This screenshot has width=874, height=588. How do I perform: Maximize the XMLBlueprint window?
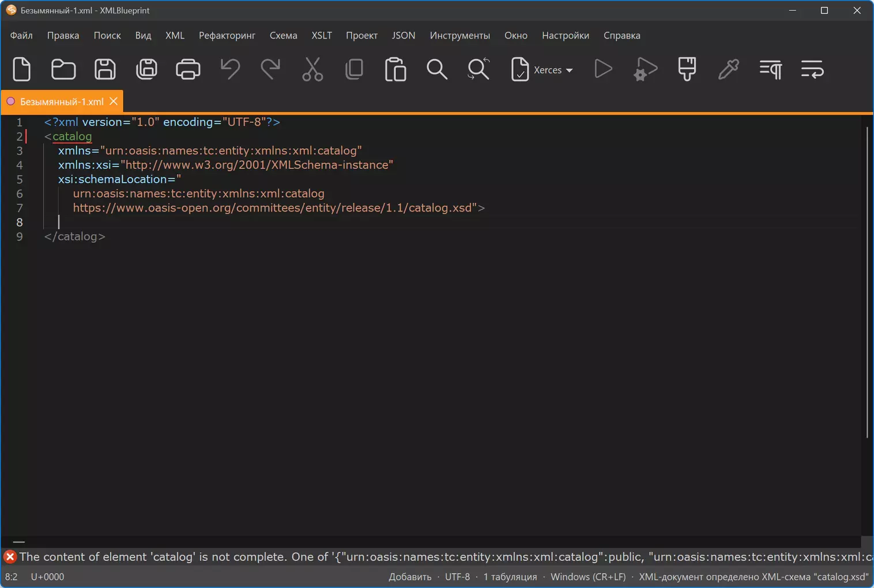[x=824, y=10]
